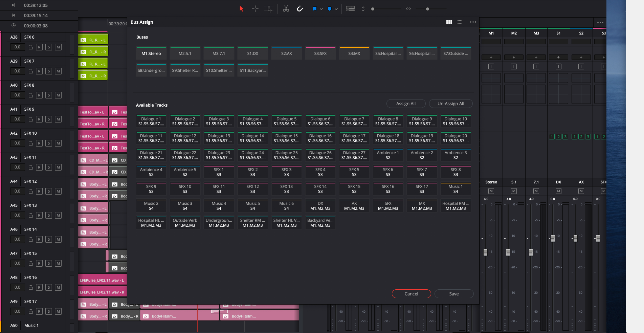Add effect with plus on M1 strip
Screen dimensions: 644x333
pyautogui.click(x=491, y=57)
